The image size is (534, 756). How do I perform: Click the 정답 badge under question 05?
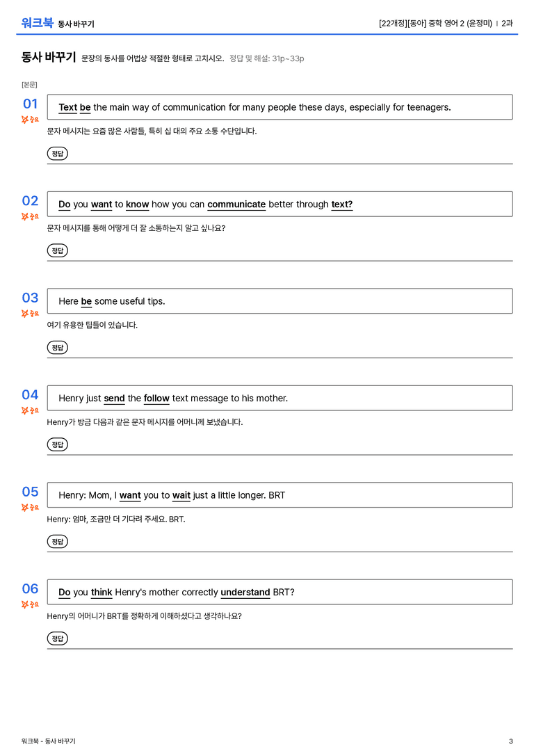pyautogui.click(x=57, y=542)
